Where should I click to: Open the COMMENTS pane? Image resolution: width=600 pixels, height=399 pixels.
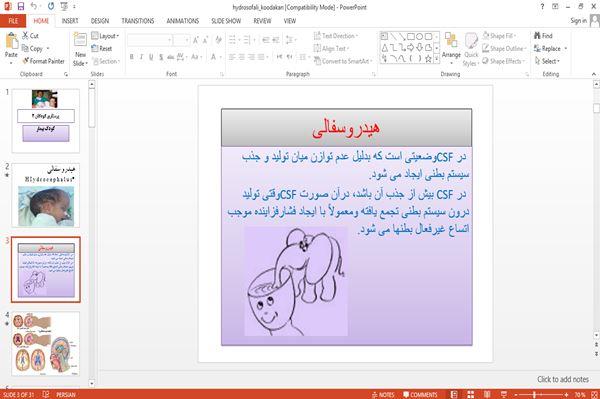point(420,394)
